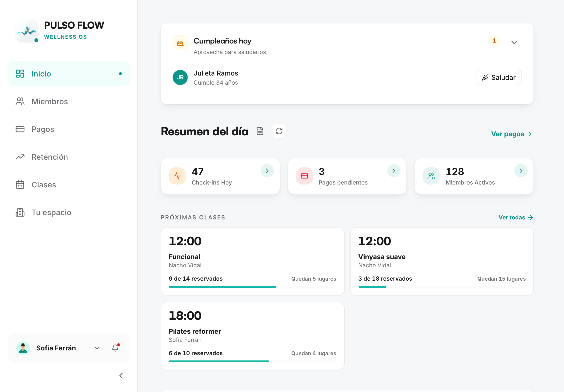This screenshot has height=392, width=564.
Task: Collapse the sidebar with the arrow
Action: pyautogui.click(x=121, y=376)
